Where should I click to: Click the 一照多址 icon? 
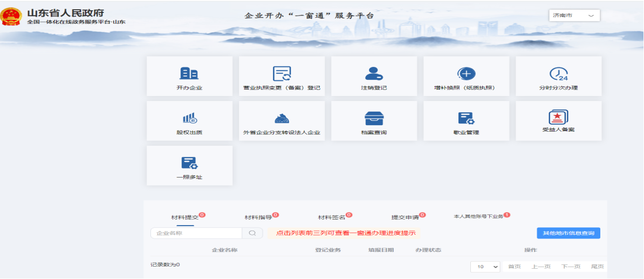(189, 163)
